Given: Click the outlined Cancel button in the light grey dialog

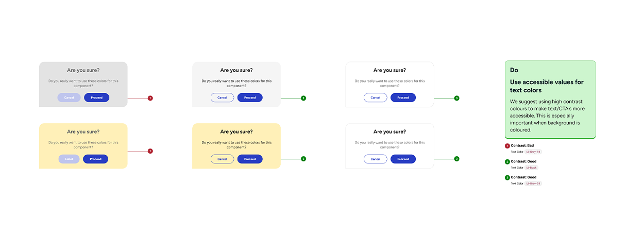Looking at the screenshot, I should pyautogui.click(x=222, y=97).
